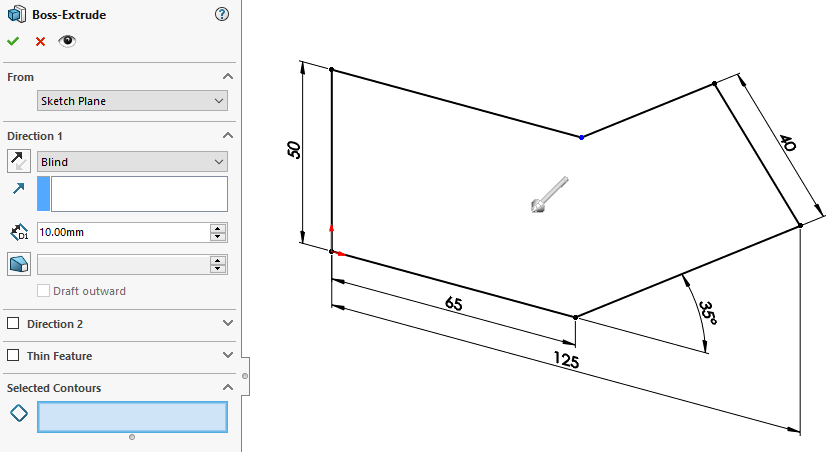
Task: Click the 125 dimension in the sketch
Action: coord(566,360)
